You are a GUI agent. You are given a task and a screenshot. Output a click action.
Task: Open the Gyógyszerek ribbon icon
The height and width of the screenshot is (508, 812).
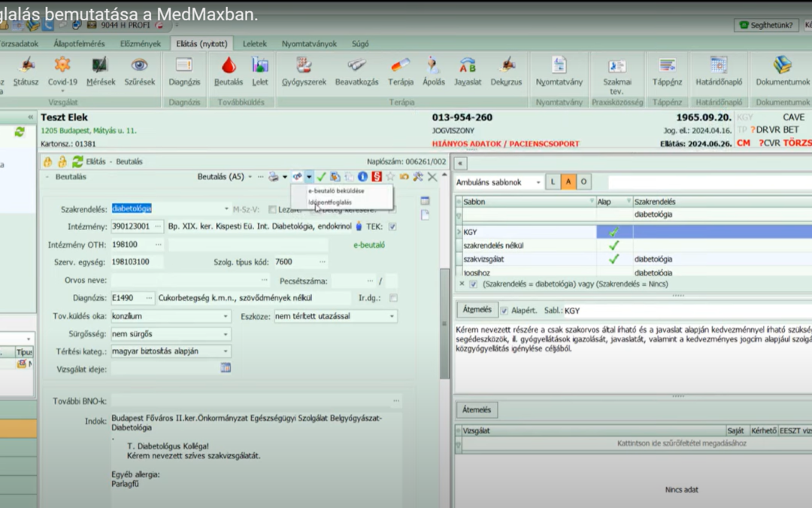tap(302, 69)
